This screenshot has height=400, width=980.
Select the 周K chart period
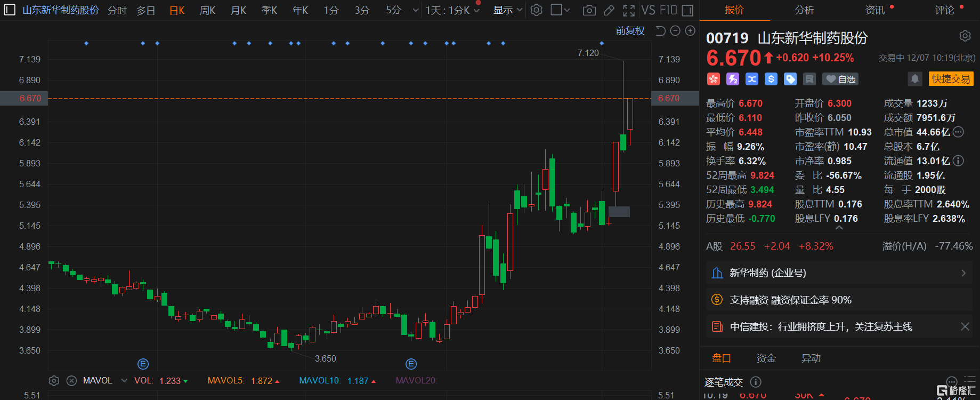(208, 10)
